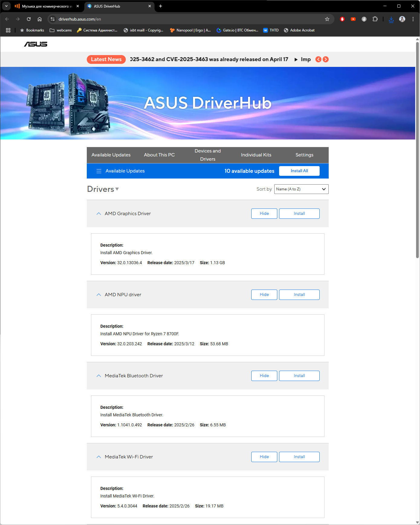Show the next Latest News item
The image size is (420, 525).
pyautogui.click(x=326, y=59)
